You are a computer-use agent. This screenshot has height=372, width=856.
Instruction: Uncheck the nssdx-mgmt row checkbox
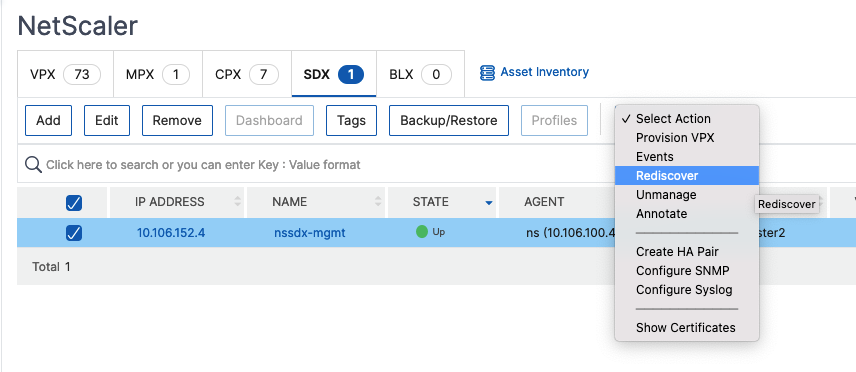(74, 233)
